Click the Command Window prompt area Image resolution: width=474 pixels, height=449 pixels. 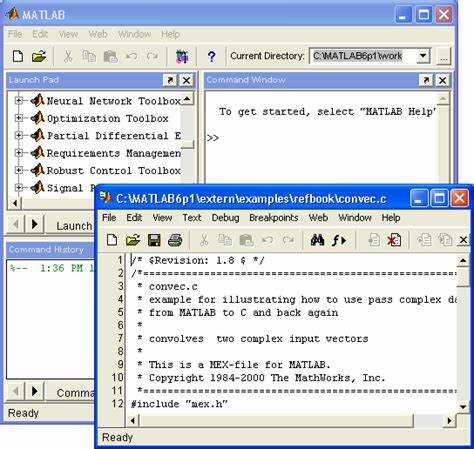[x=213, y=138]
